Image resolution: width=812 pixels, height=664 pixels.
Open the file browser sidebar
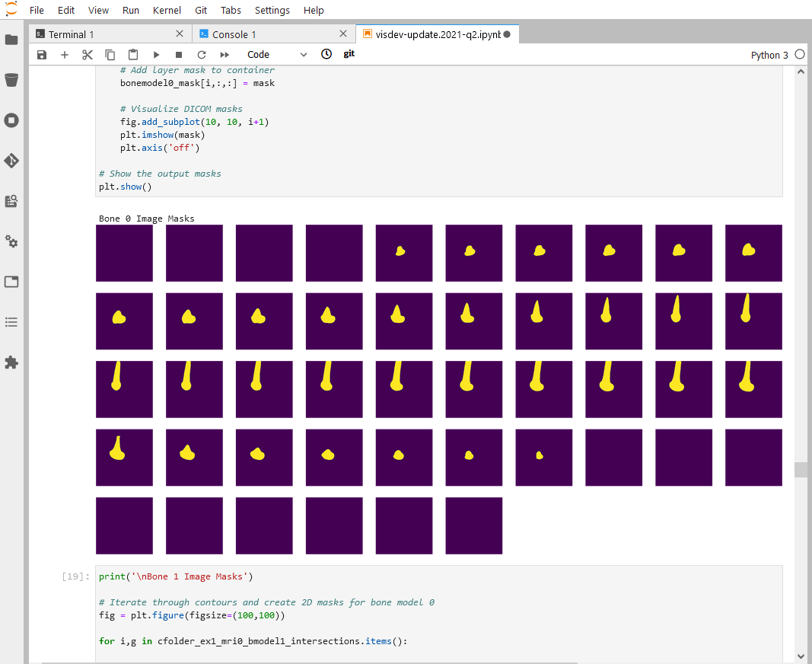point(11,40)
